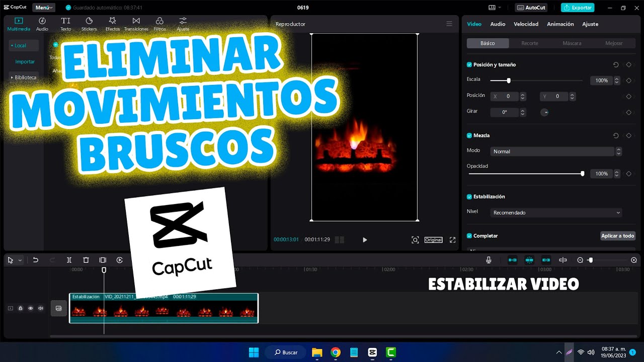Reset the Mezcla settings
644x362 pixels.
pyautogui.click(x=616, y=136)
